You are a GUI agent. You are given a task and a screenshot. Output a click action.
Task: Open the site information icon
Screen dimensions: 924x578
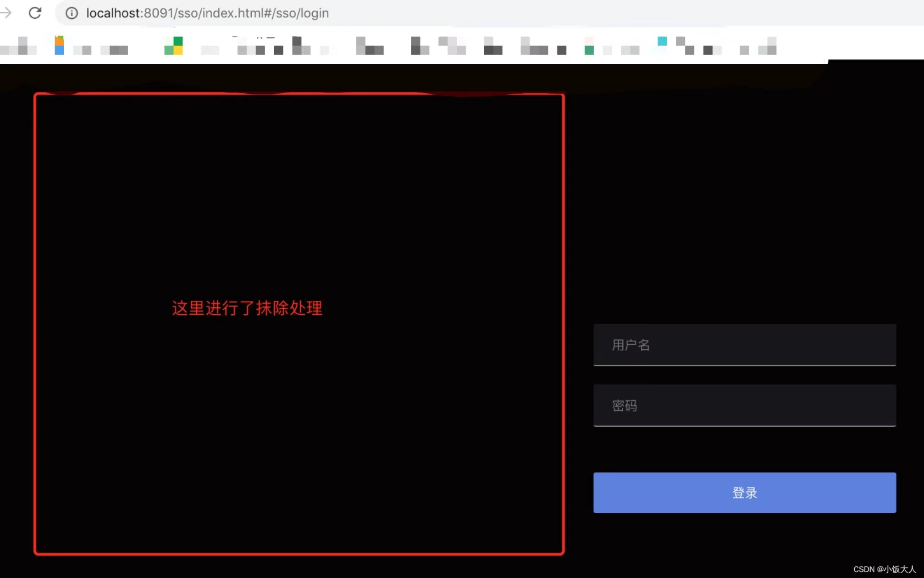tap(72, 13)
